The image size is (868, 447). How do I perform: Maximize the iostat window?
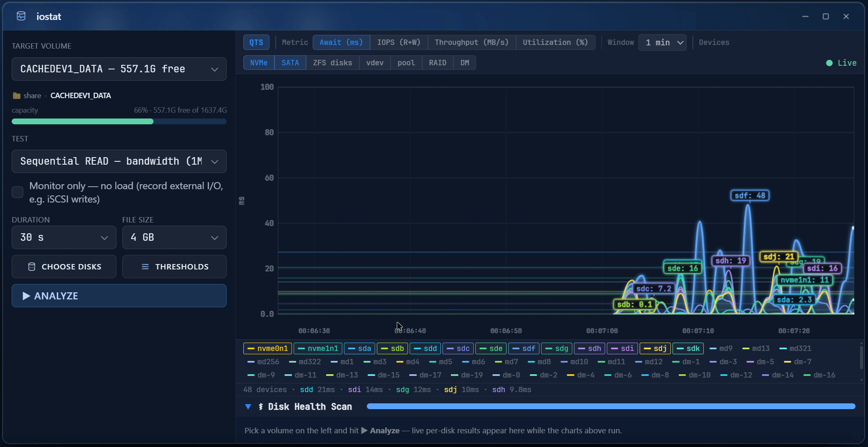[x=826, y=16]
